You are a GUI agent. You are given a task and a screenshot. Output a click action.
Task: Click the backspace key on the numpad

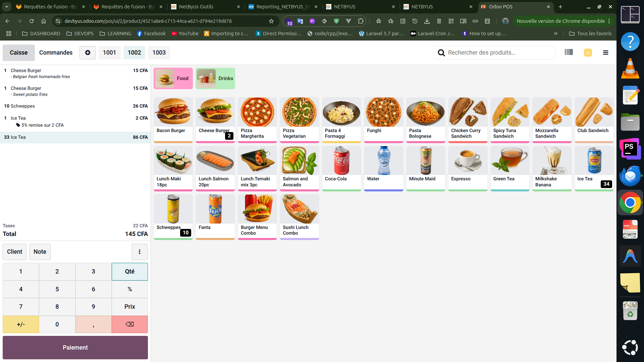tap(130, 324)
